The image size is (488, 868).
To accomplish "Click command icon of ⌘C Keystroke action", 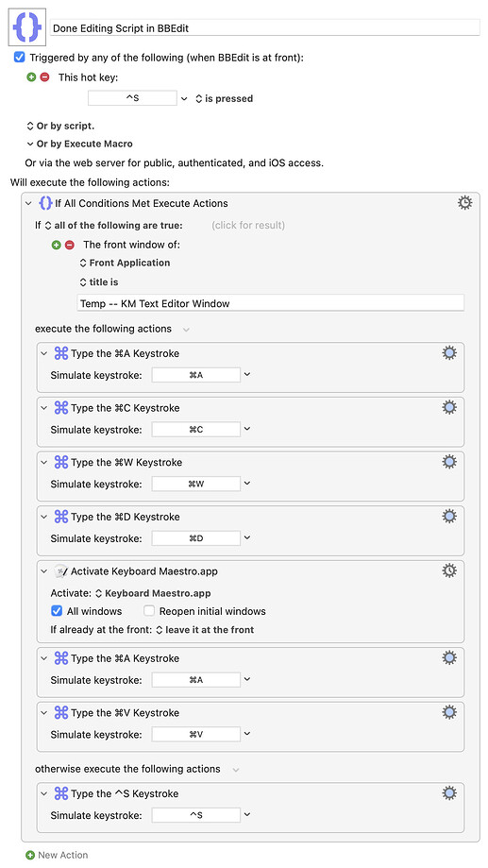I will (60, 407).
